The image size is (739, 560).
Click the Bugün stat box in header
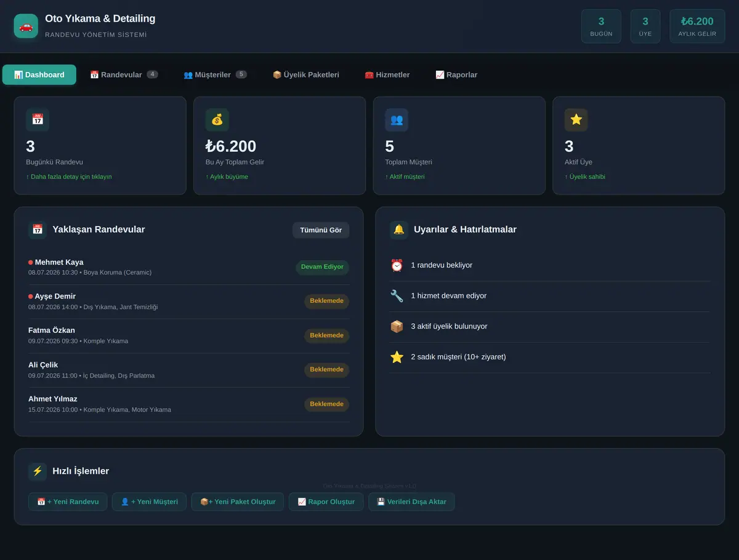(601, 26)
